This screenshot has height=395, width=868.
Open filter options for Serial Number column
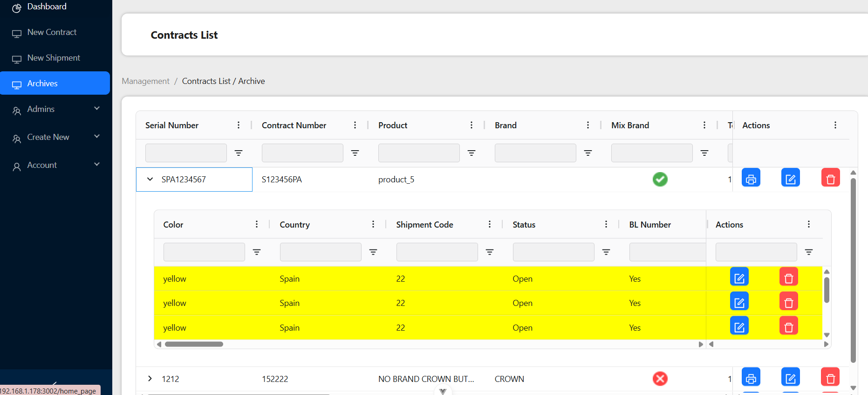239,153
